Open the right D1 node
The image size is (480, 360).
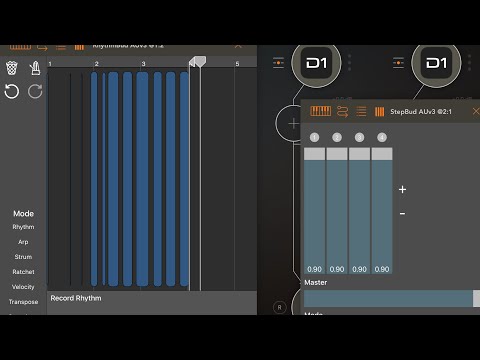tap(436, 63)
